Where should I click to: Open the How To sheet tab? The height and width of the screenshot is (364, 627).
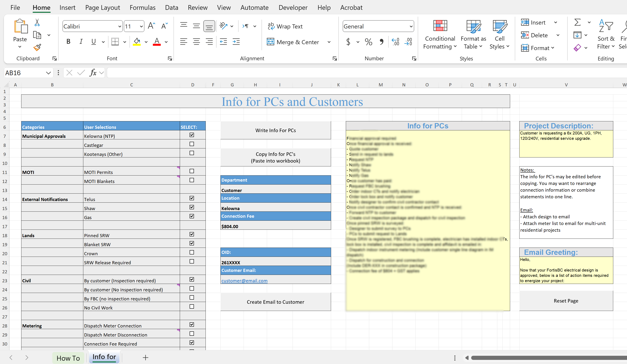(68, 358)
